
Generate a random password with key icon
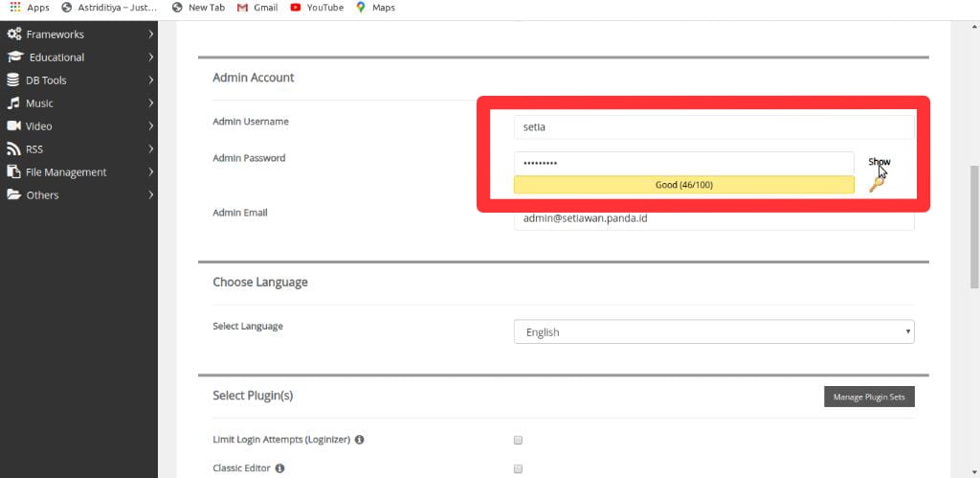point(877,184)
